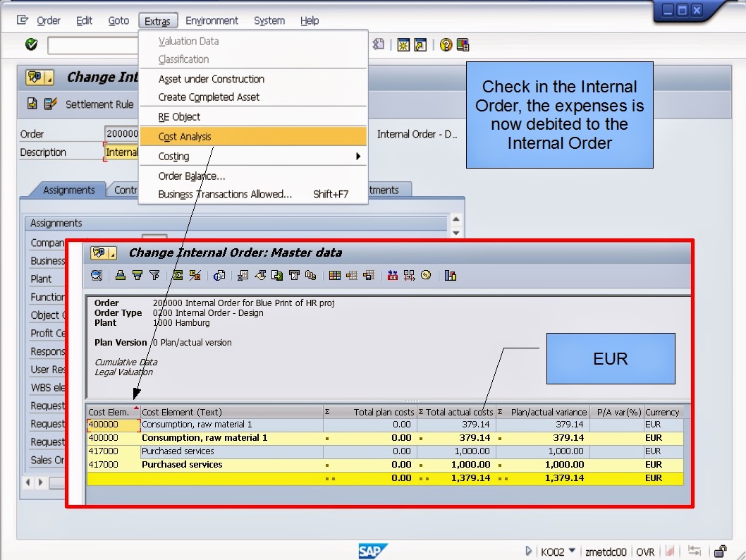
Task: Click the command input field
Action: 93,45
